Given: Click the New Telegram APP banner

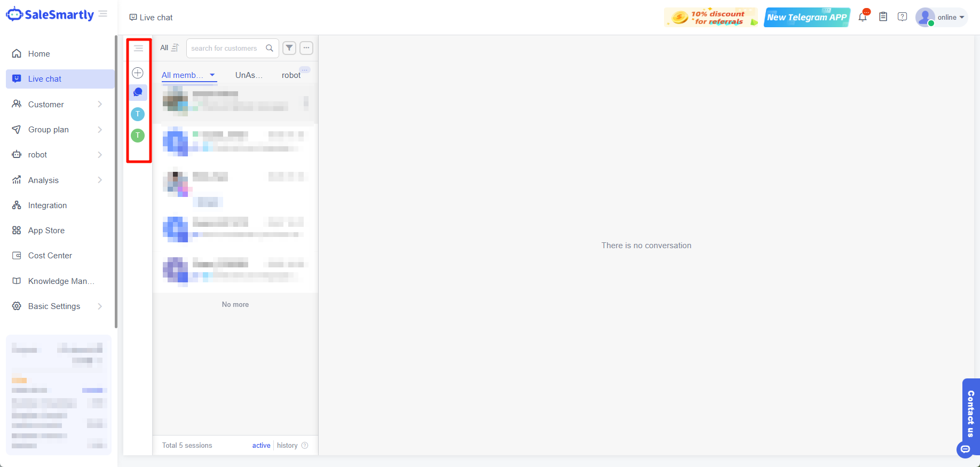Looking at the screenshot, I should tap(807, 17).
